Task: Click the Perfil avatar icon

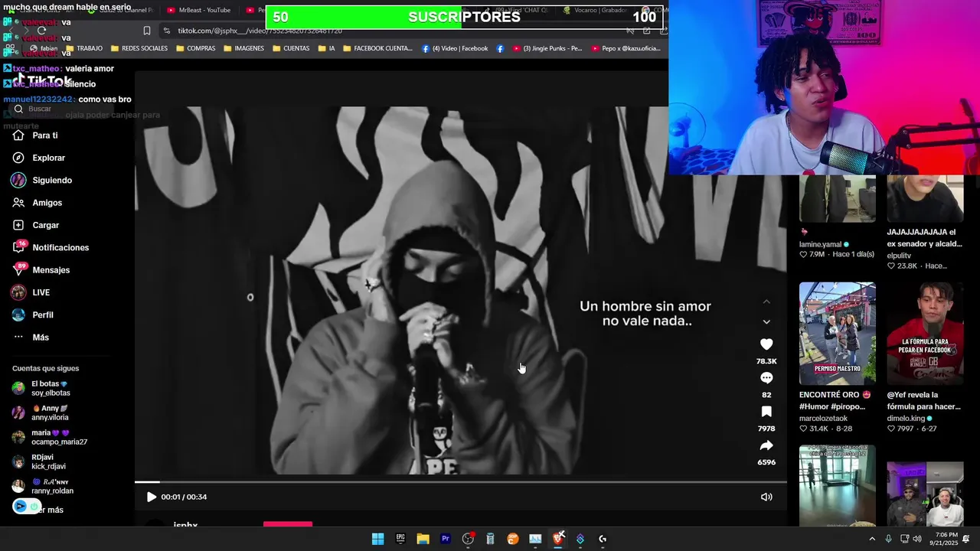Action: coord(18,315)
